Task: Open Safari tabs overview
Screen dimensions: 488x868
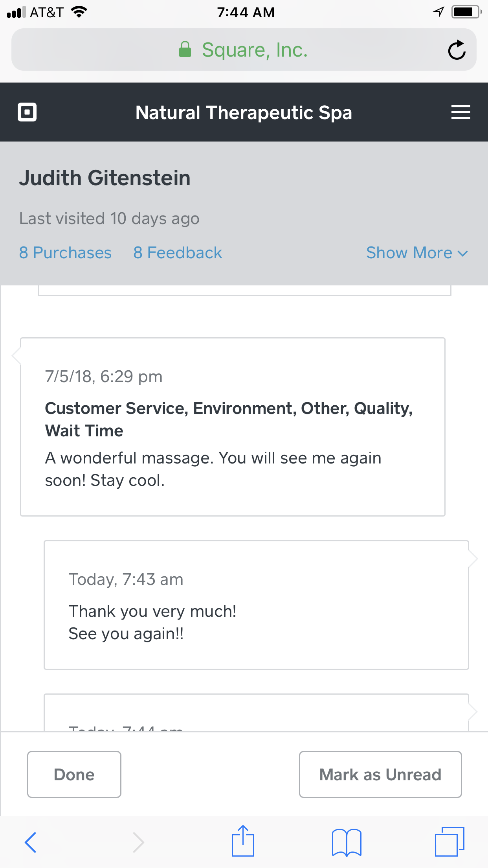Action: [449, 842]
